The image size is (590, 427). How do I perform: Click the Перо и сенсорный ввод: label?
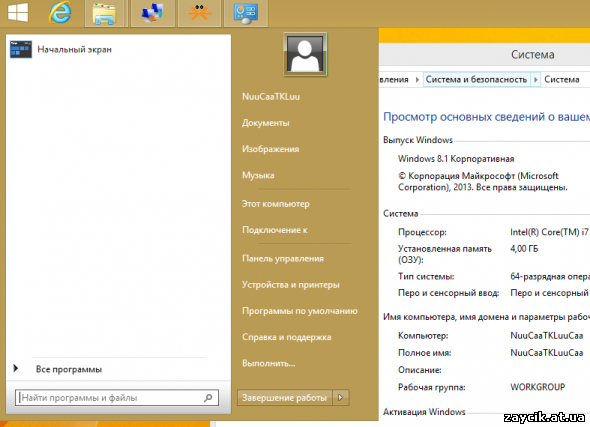[449, 293]
